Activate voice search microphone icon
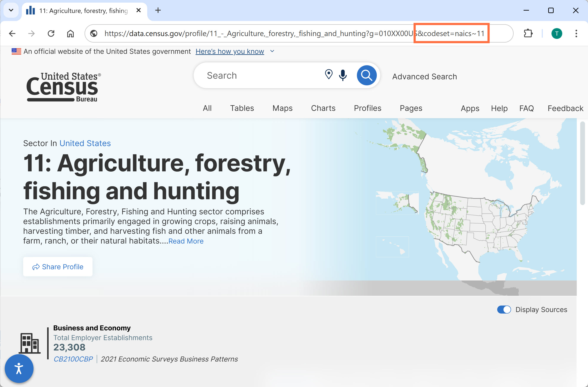This screenshot has width=588, height=387. point(343,75)
